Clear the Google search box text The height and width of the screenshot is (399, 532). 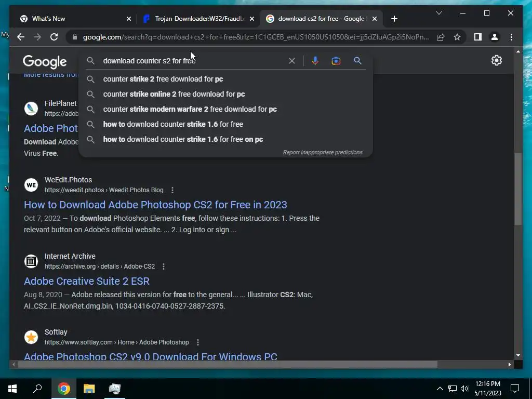coord(292,61)
